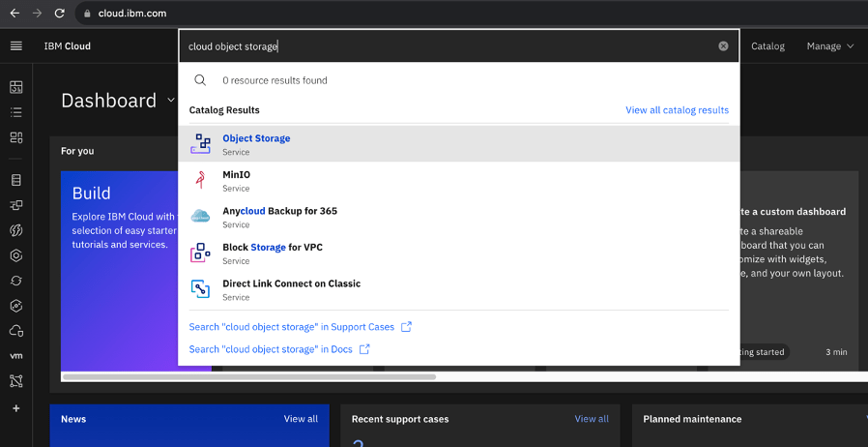Open Block Storage for VPC result
The width and height of the screenshot is (868, 447).
pyautogui.click(x=272, y=248)
